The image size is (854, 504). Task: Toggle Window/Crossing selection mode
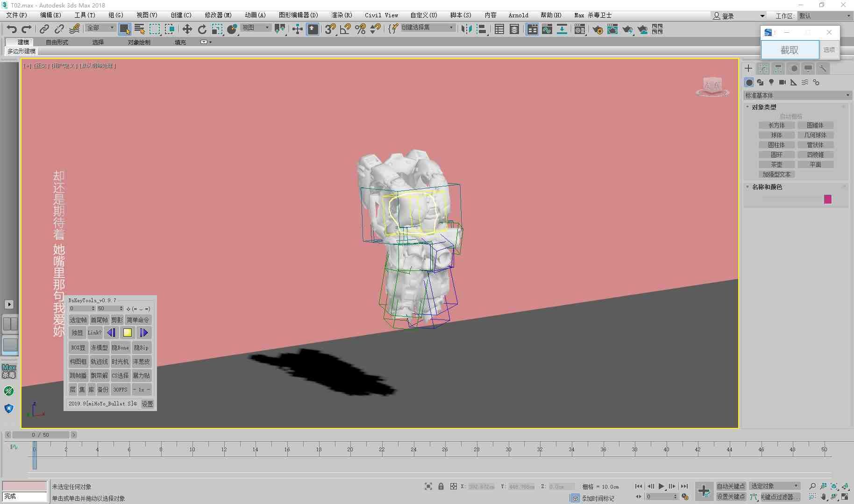(169, 29)
